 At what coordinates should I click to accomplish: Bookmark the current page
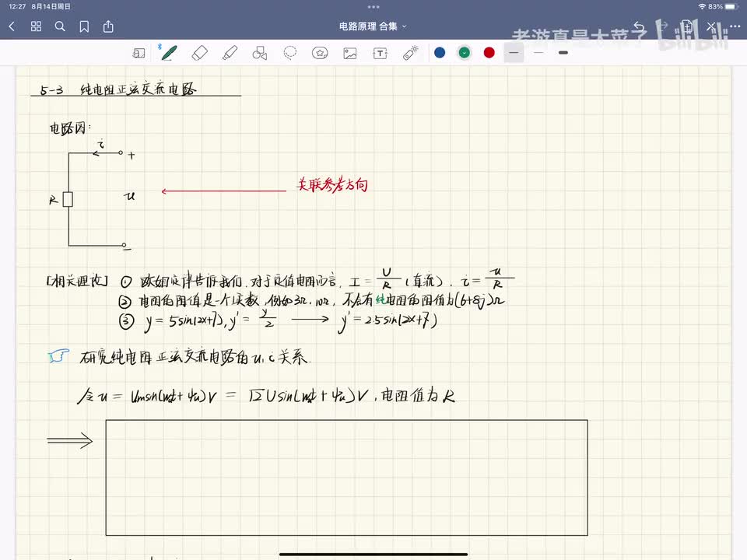84,26
